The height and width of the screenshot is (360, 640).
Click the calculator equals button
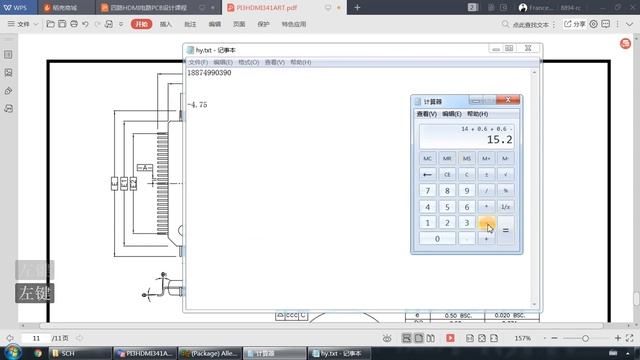506,231
